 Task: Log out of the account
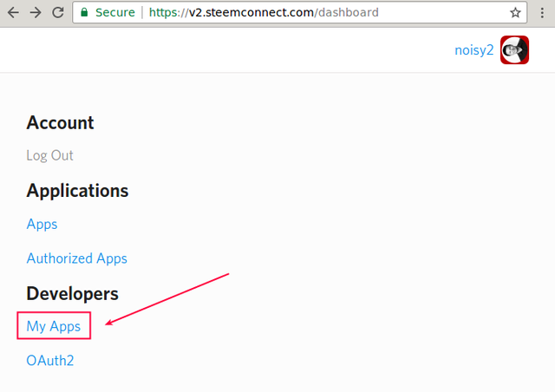click(50, 155)
